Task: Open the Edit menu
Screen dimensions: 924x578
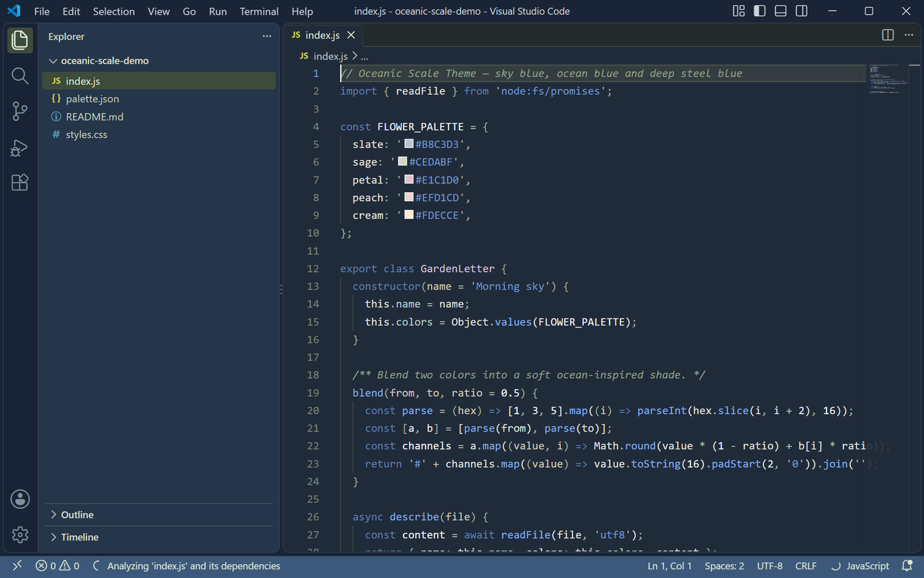Action: (x=71, y=12)
